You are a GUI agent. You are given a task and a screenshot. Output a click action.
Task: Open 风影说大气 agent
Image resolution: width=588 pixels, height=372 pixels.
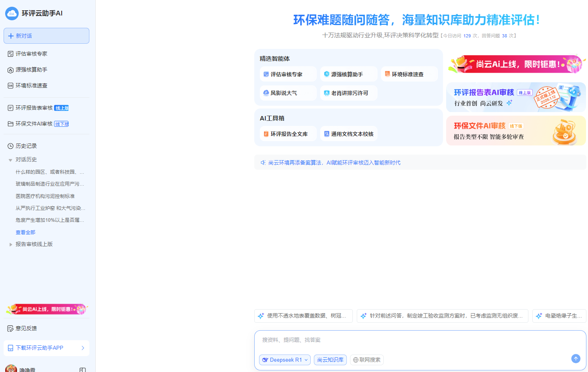tap(288, 93)
